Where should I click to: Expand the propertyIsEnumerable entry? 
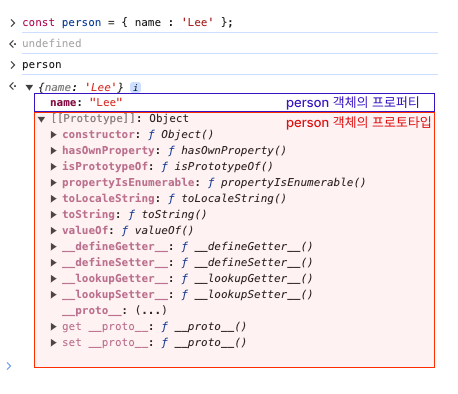(53, 182)
